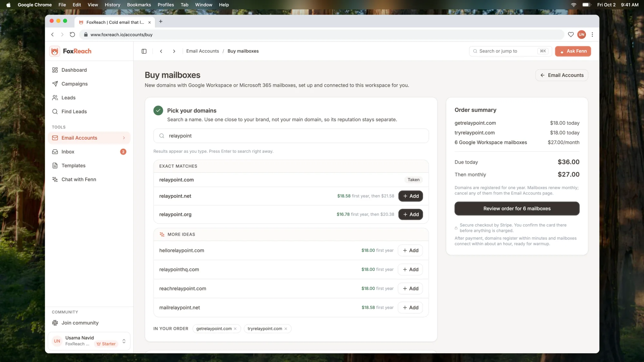Viewport: 644px width, 362px height.
Task: Click Review order for 6 mailboxes
Action: point(517,209)
